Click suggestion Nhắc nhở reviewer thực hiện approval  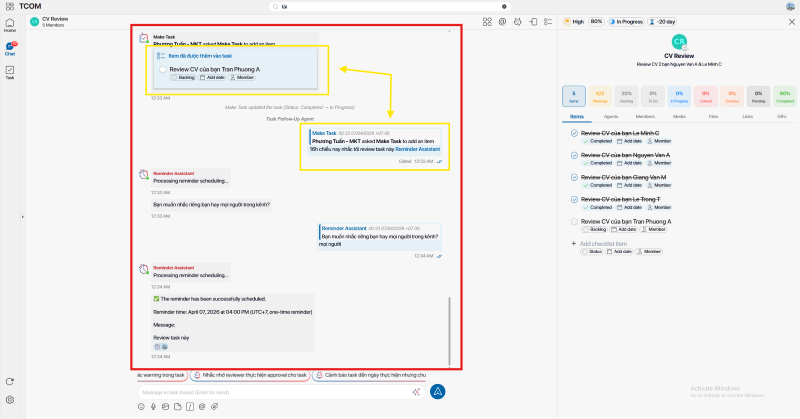pos(250,375)
